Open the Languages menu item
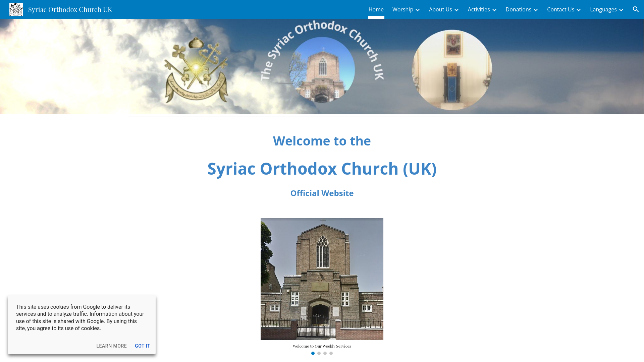This screenshot has height=362, width=644. coord(603,9)
